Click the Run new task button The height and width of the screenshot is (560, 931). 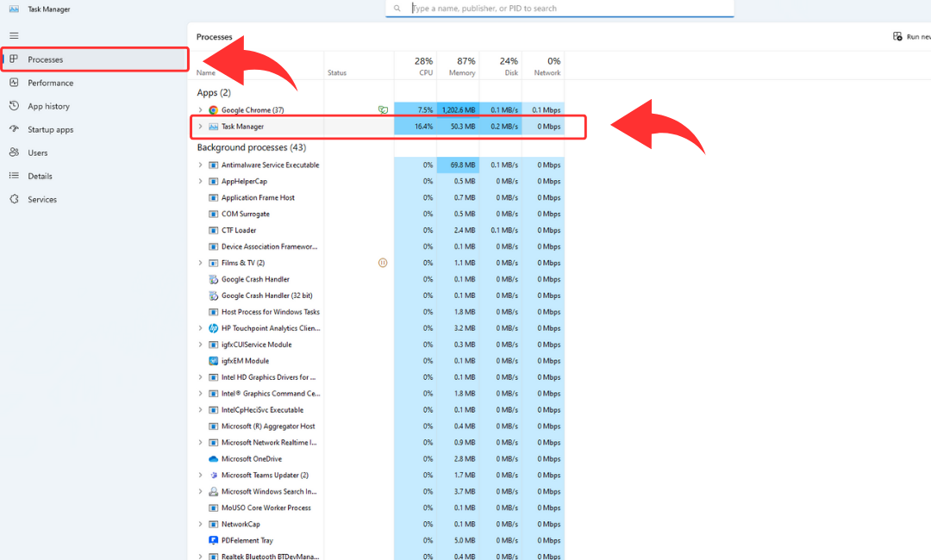point(912,37)
